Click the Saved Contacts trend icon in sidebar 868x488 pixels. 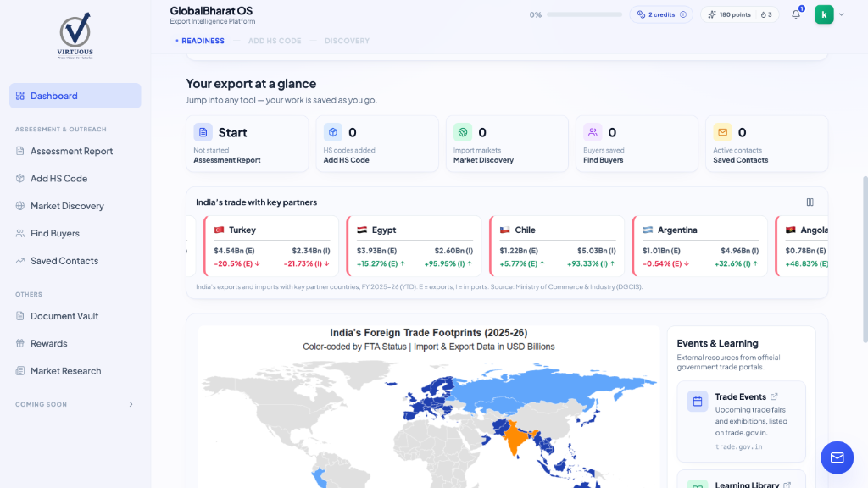pos(20,261)
